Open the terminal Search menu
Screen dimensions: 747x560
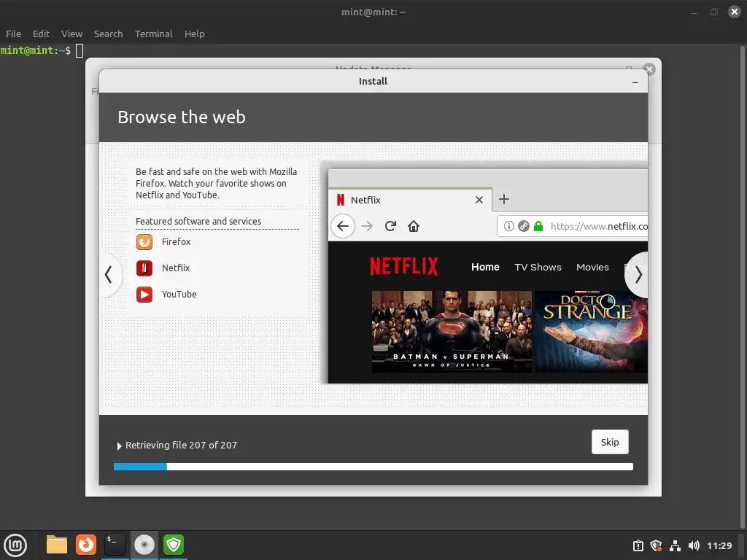pyautogui.click(x=108, y=34)
